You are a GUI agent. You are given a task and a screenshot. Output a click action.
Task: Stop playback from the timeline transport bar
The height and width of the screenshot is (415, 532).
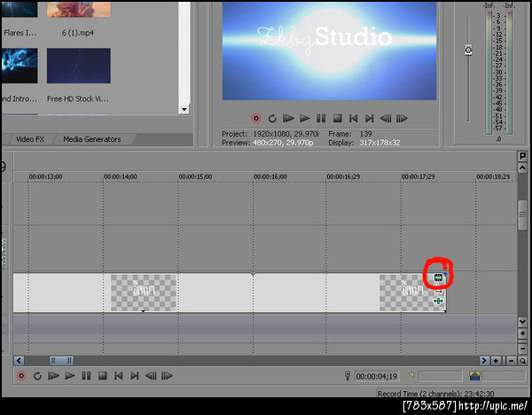point(103,376)
